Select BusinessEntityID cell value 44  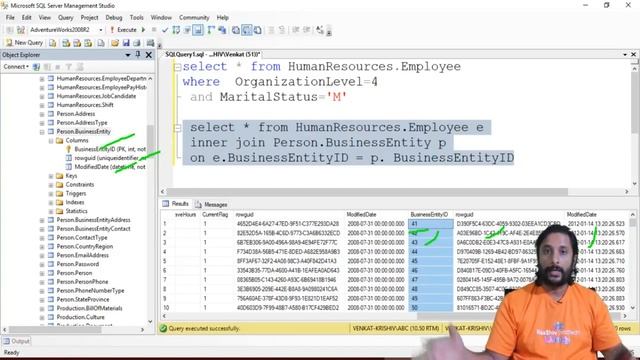point(430,252)
